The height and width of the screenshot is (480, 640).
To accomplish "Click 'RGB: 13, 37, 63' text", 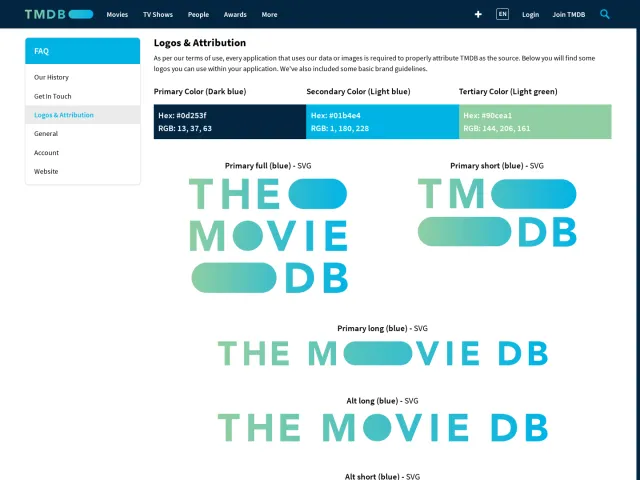I will (185, 128).
